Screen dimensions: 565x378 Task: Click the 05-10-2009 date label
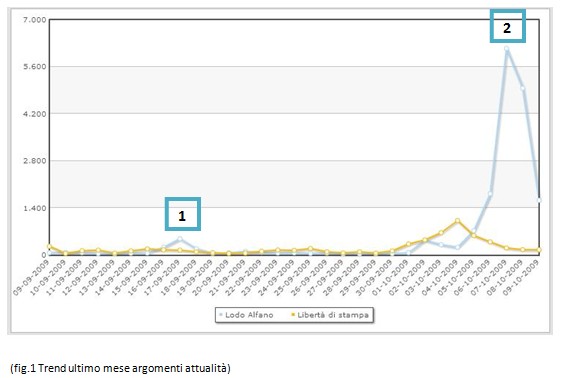456,278
